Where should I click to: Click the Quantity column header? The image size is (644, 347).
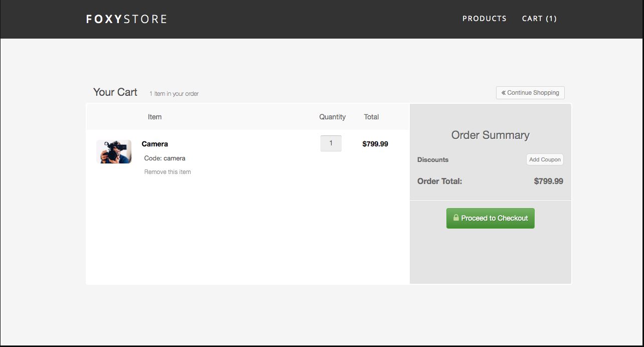332,117
